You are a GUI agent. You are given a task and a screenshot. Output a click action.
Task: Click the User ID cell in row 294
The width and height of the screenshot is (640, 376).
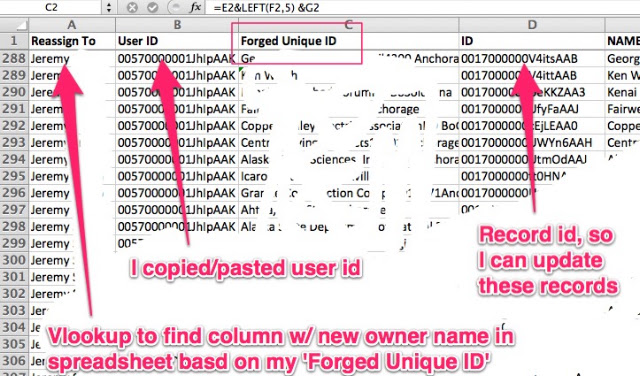177,159
